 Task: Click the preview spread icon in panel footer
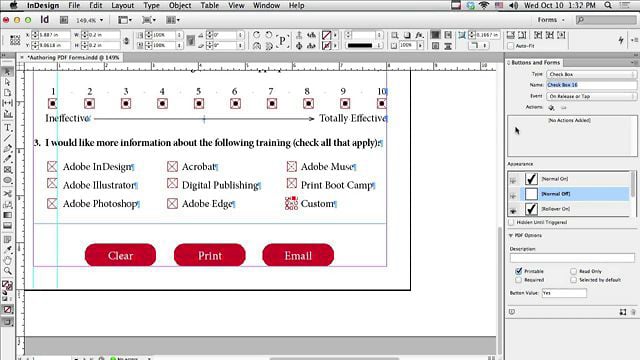click(x=512, y=312)
